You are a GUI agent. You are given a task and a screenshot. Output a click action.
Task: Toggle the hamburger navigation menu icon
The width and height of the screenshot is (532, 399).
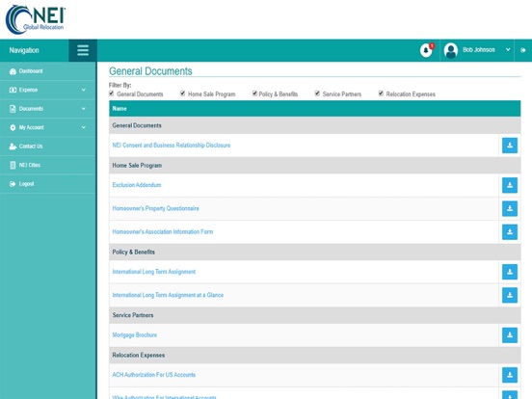click(x=83, y=50)
